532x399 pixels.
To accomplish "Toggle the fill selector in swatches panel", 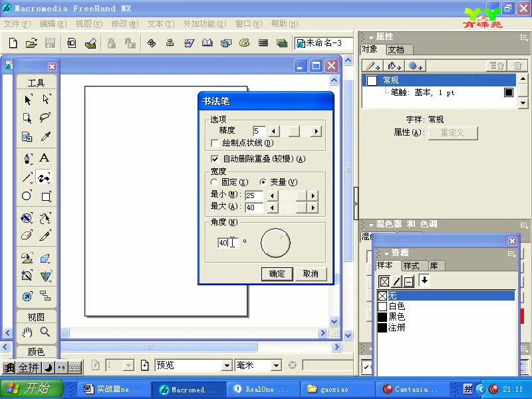I will (x=384, y=281).
